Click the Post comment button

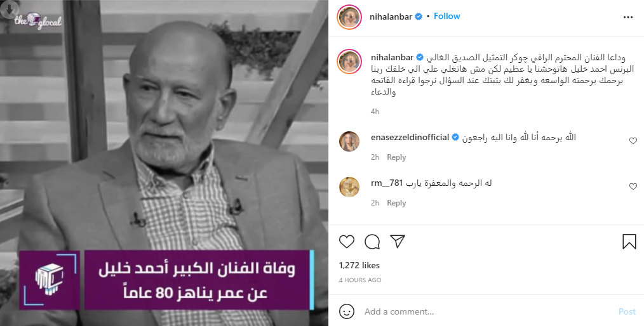(x=627, y=311)
